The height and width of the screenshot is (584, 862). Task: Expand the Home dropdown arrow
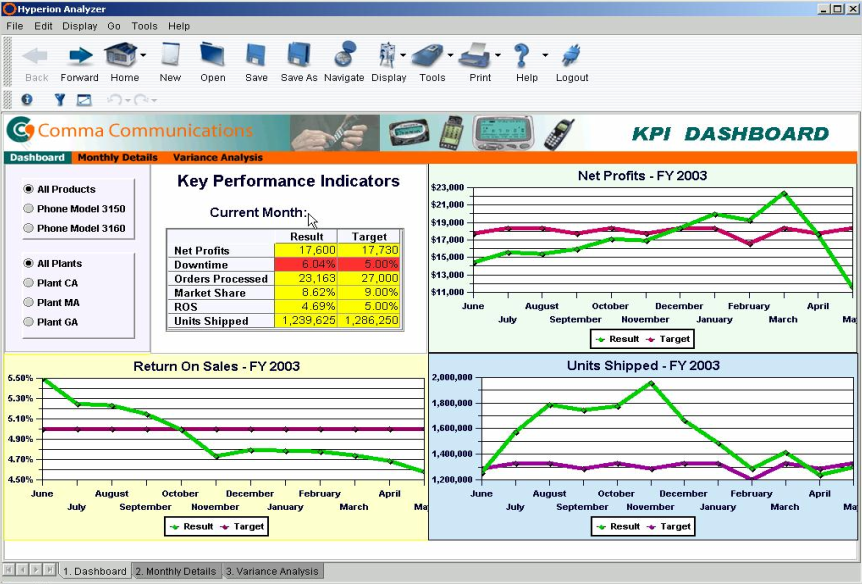143,55
